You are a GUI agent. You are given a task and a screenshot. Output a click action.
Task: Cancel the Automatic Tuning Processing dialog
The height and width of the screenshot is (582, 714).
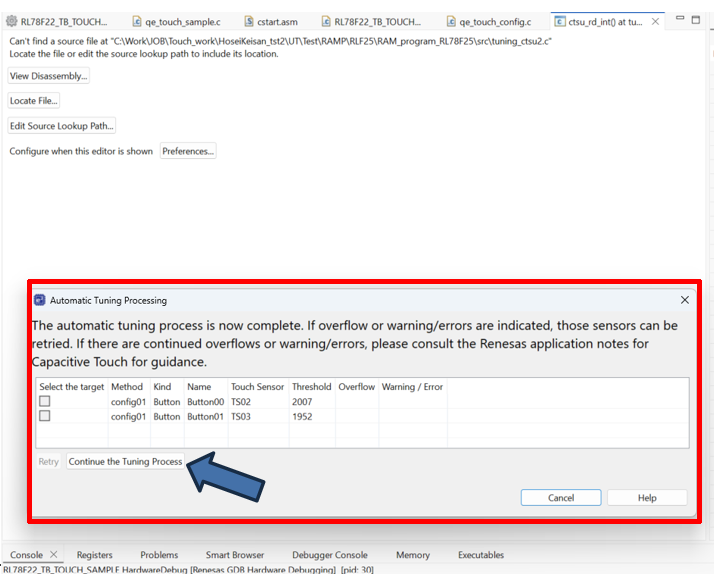[x=561, y=497]
